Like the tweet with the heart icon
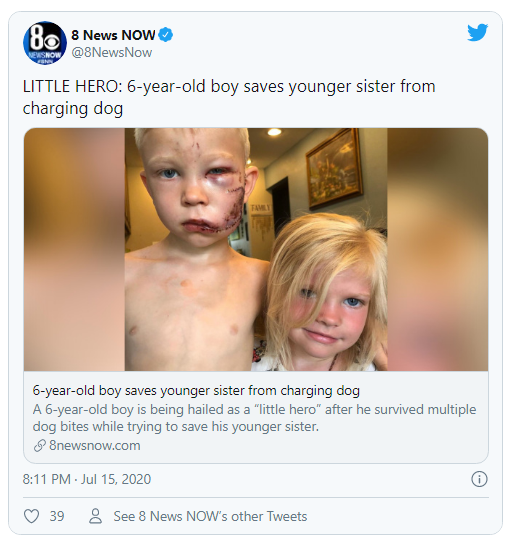The image size is (515, 542). click(31, 516)
